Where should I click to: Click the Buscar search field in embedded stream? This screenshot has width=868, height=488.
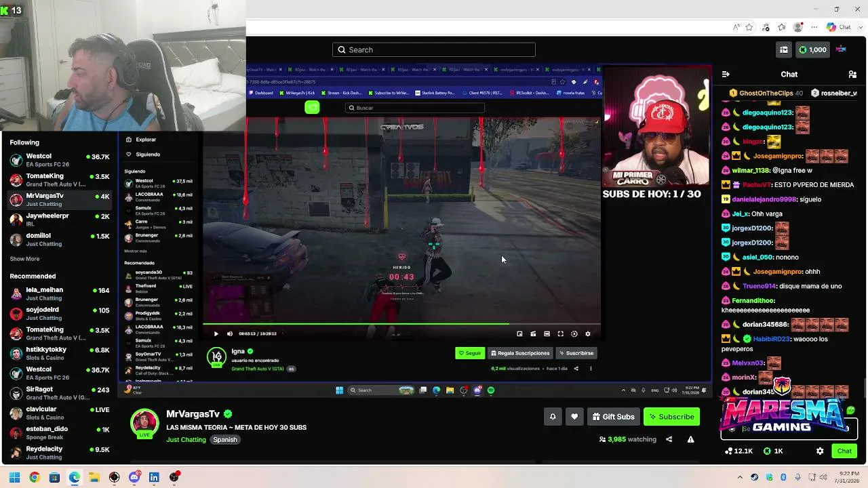(x=415, y=108)
